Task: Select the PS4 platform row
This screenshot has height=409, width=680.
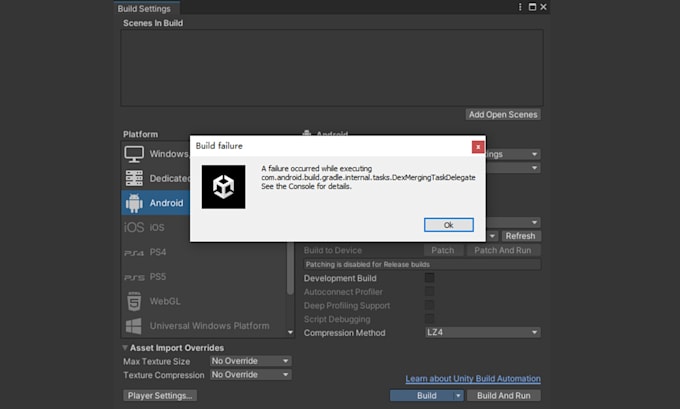Action: click(x=204, y=252)
